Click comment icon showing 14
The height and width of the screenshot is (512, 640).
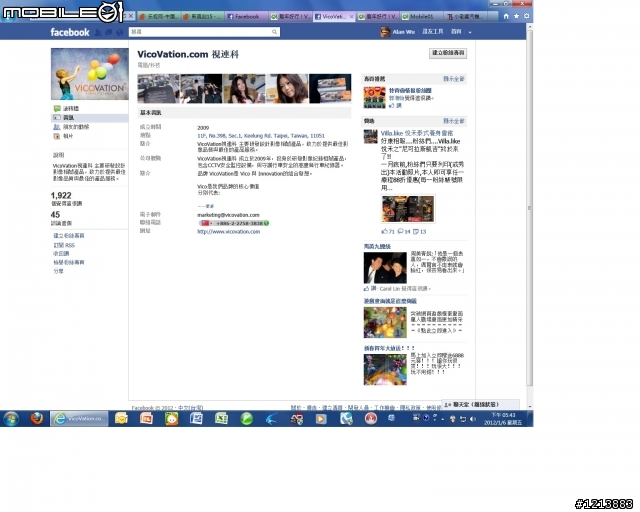pos(401,232)
